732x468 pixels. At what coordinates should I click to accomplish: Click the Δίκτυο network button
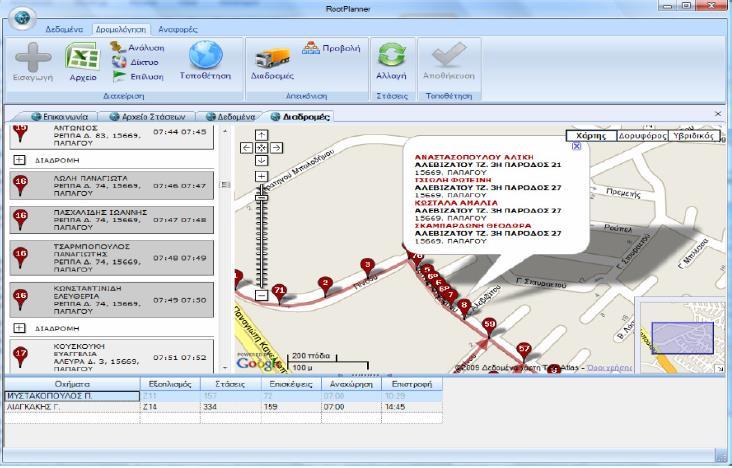tap(136, 62)
